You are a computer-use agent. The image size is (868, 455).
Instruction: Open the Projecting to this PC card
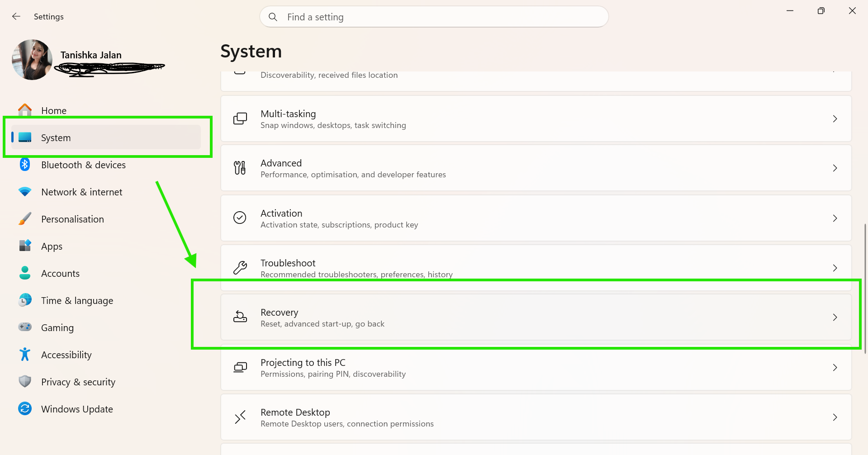tap(536, 367)
